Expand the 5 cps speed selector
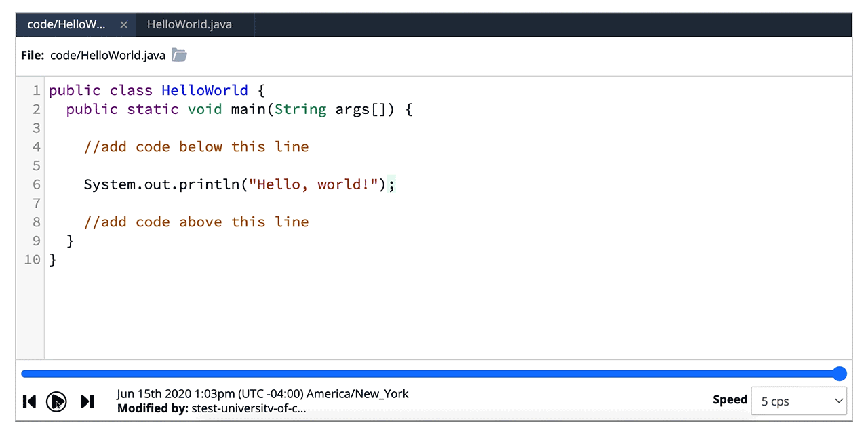The image size is (868, 434). [799, 401]
